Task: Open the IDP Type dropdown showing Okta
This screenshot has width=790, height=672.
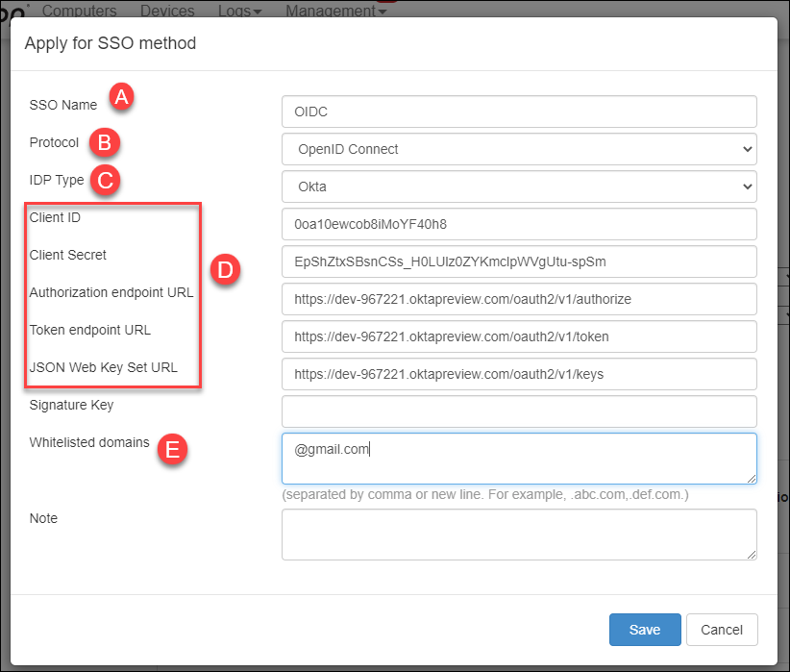Action: point(519,187)
